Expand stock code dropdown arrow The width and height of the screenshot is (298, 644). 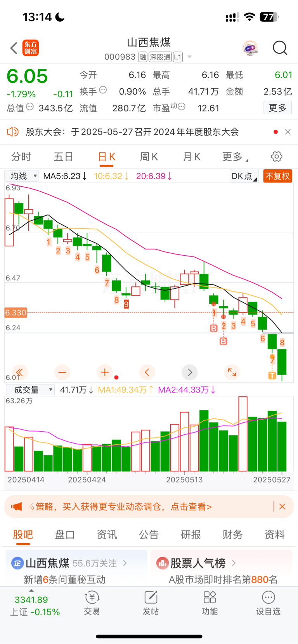(x=190, y=57)
